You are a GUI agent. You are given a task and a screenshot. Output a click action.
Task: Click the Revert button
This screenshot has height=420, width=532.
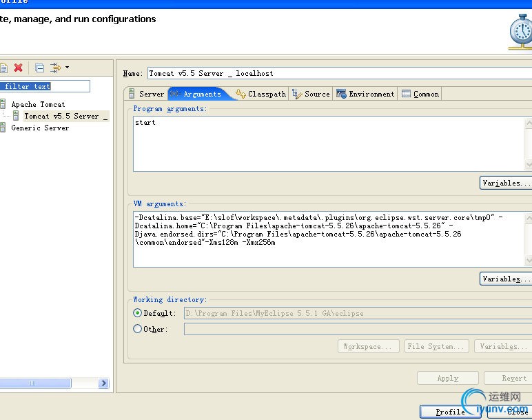tap(508, 378)
